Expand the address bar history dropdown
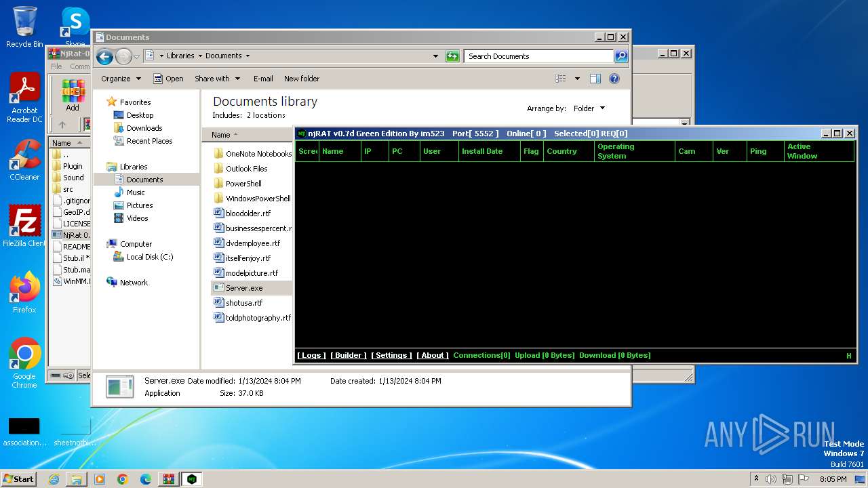 (x=435, y=56)
